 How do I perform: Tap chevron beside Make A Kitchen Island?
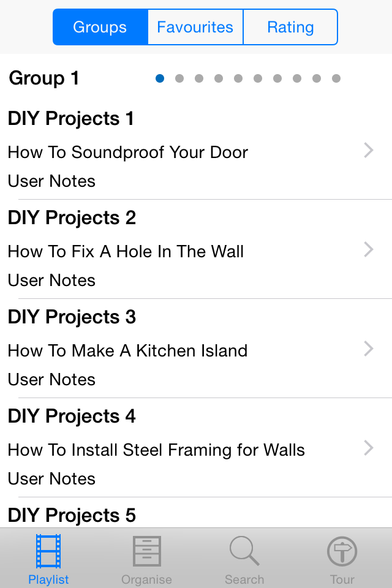click(x=368, y=349)
